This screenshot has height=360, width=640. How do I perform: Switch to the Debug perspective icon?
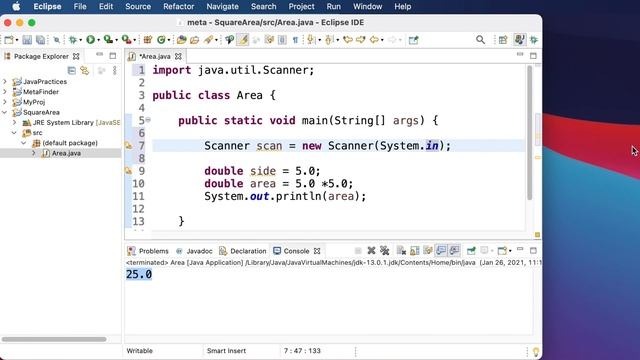pos(534,40)
